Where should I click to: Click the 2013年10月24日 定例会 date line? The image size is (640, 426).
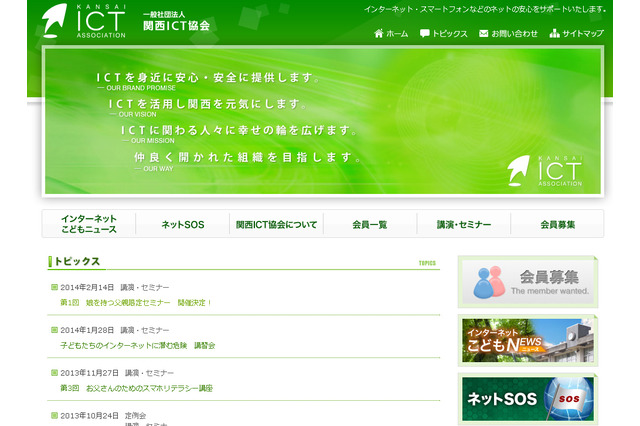pos(103,416)
